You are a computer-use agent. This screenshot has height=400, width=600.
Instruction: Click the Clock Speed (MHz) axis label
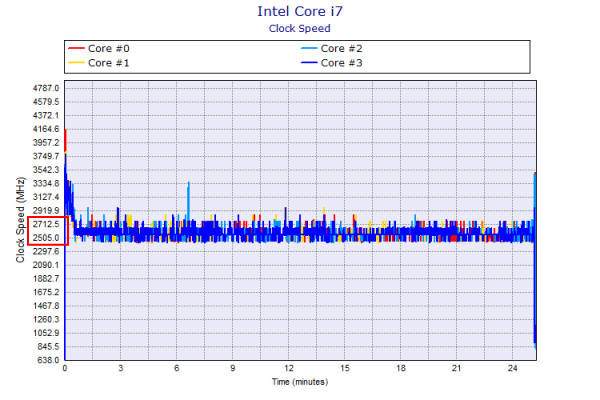[x=20, y=220]
